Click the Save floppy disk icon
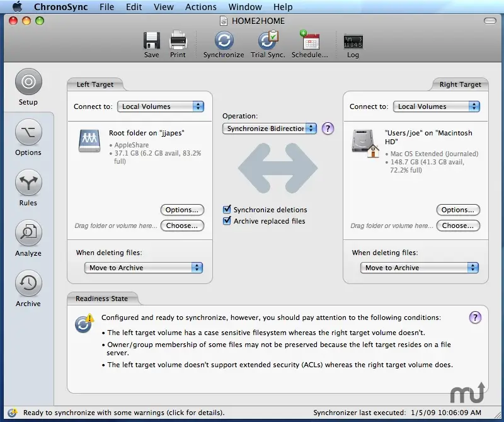This screenshot has height=422, width=504. [x=151, y=41]
